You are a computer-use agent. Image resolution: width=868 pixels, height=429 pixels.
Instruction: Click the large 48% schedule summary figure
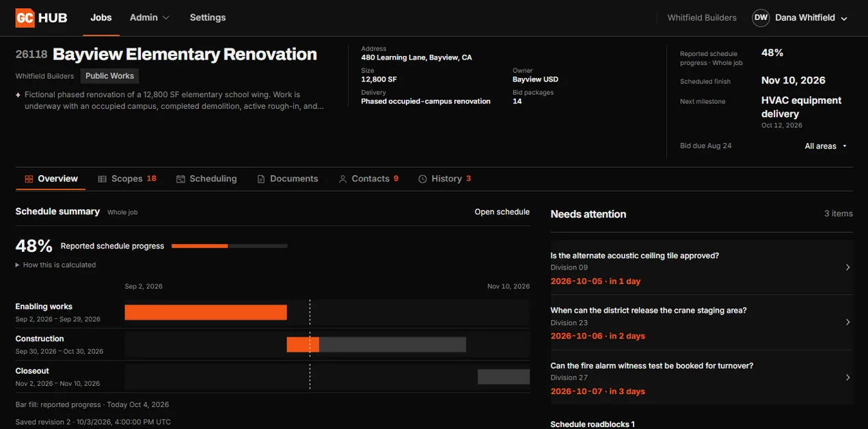point(33,246)
